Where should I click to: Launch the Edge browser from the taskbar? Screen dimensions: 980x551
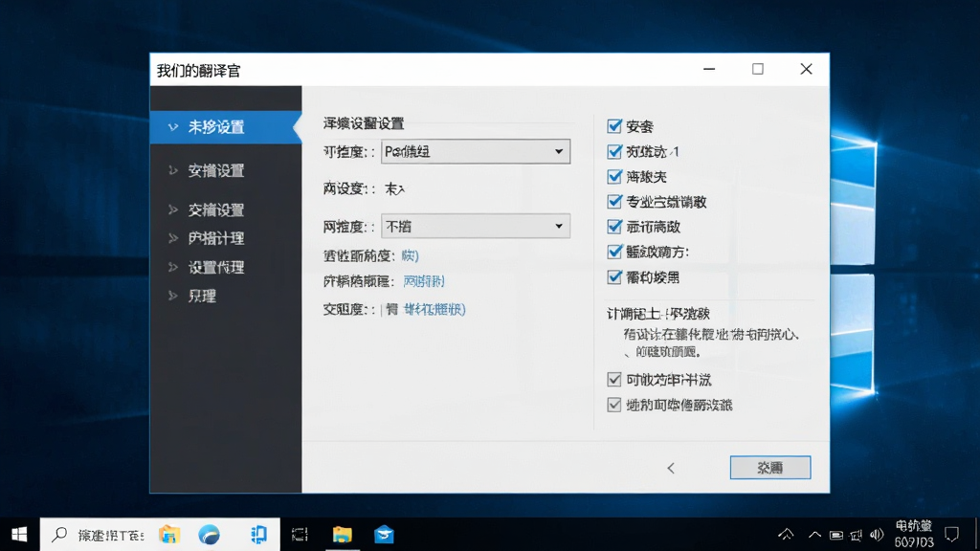[210, 535]
